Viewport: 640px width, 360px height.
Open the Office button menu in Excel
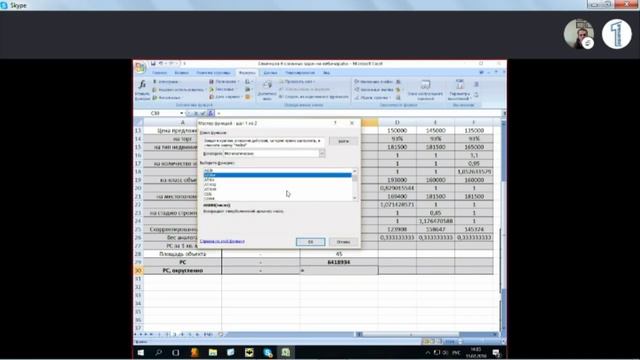(140, 67)
